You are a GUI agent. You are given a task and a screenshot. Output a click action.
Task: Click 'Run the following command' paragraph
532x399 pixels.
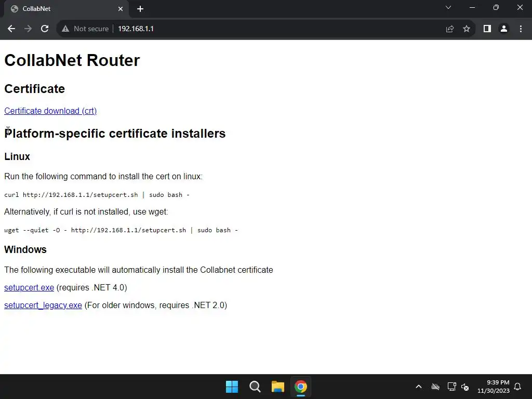click(x=103, y=177)
